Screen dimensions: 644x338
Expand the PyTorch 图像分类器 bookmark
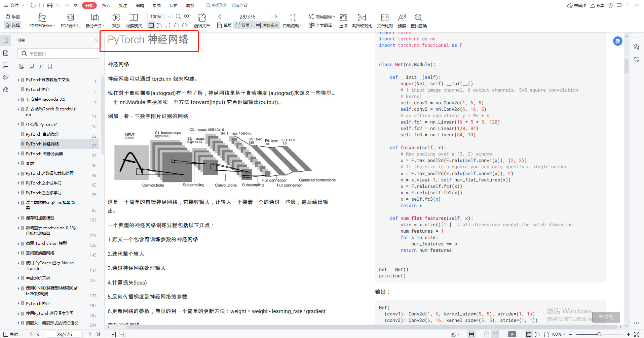click(x=18, y=154)
